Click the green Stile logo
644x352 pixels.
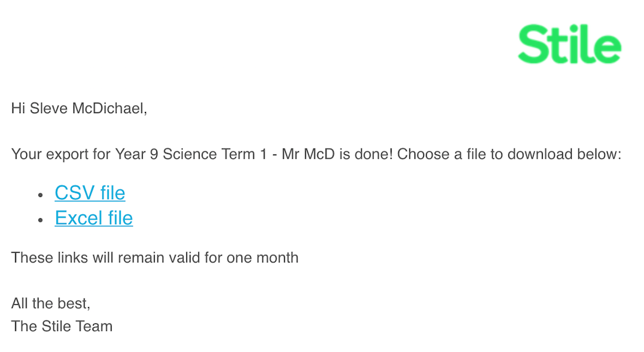click(x=570, y=44)
